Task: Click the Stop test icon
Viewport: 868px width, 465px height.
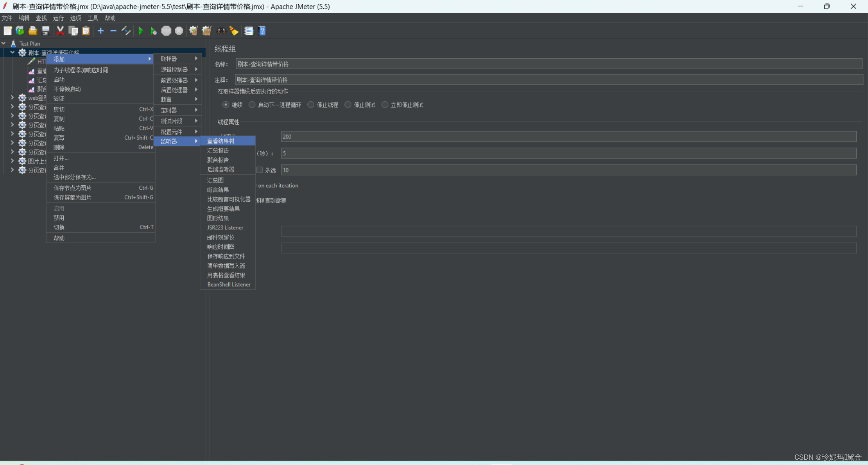Action: [166, 31]
